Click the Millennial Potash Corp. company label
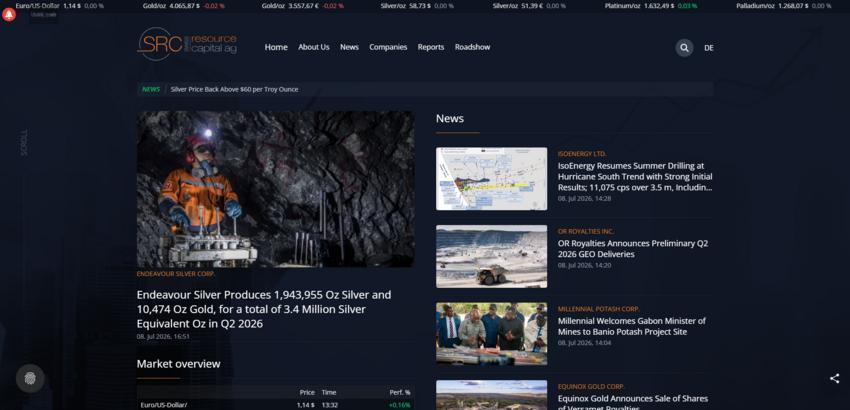Image resolution: width=850 pixels, height=410 pixels. click(x=598, y=309)
